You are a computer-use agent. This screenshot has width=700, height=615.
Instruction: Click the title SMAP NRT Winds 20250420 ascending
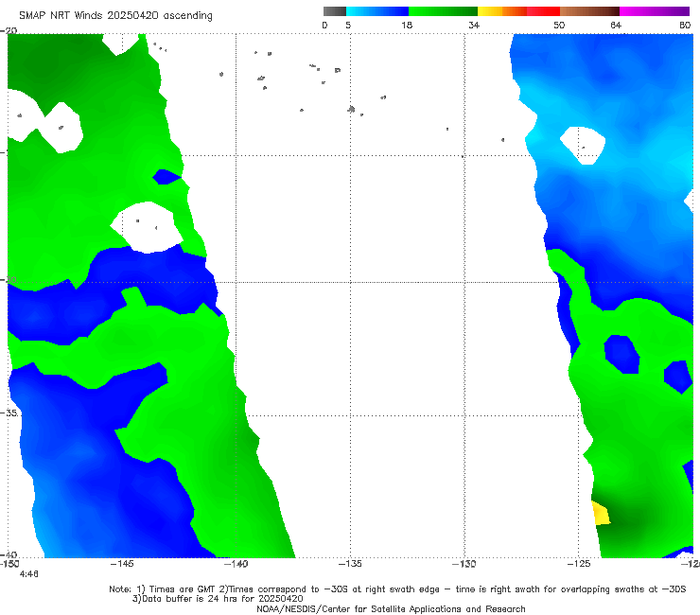115,15
